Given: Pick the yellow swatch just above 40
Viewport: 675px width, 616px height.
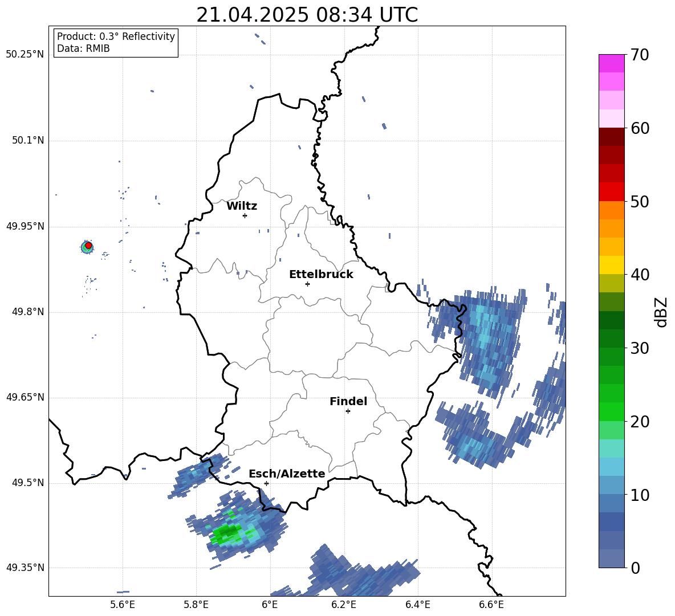Looking at the screenshot, I should 611,266.
